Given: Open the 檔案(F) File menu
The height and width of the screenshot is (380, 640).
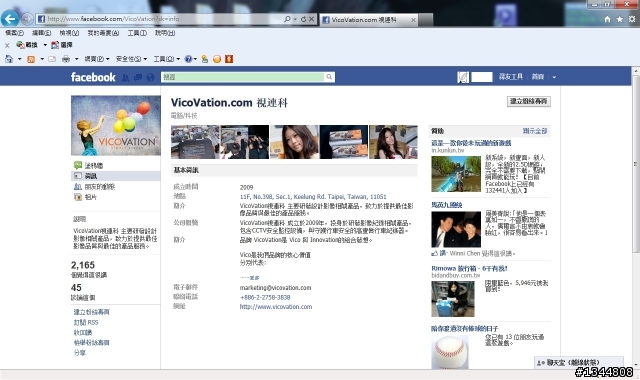Looking at the screenshot, I should click(x=15, y=33).
